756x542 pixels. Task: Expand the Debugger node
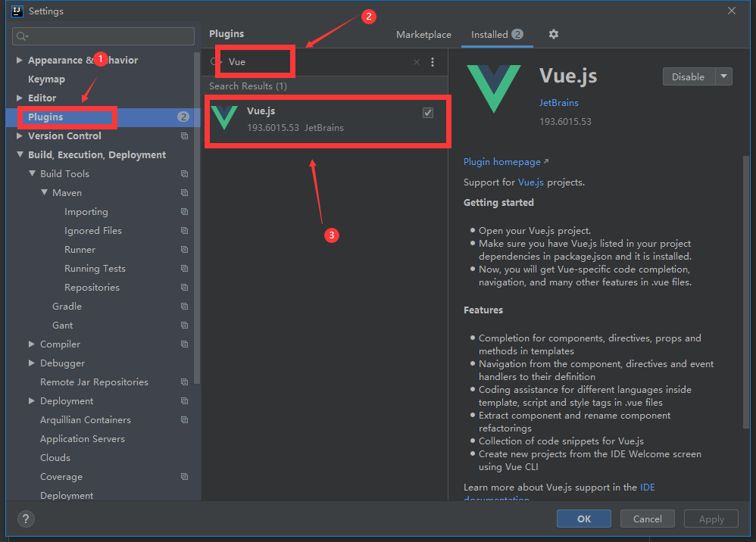click(31, 363)
